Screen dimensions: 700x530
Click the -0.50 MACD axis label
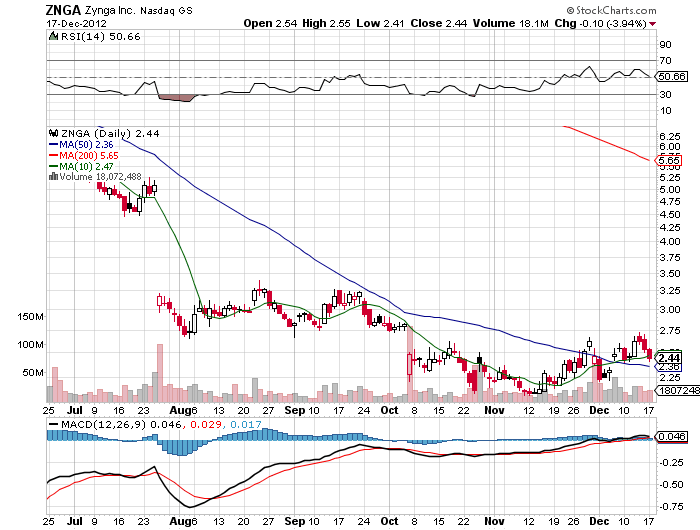671,484
